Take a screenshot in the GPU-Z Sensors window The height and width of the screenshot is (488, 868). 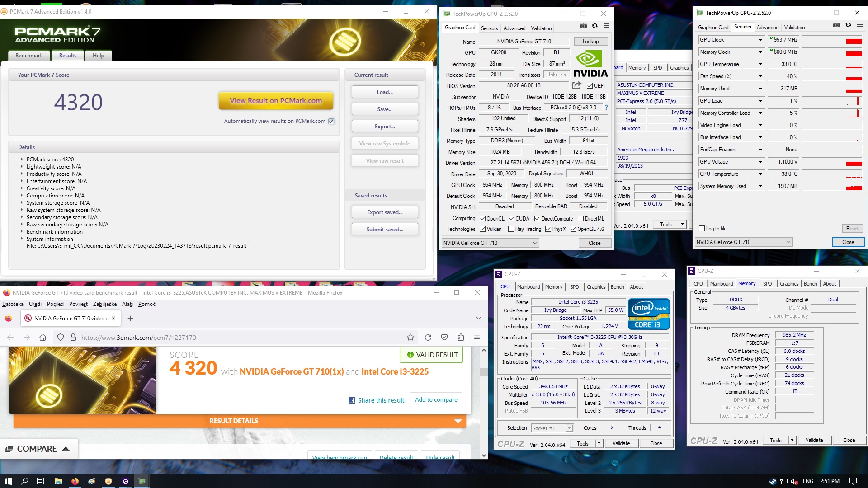click(x=837, y=25)
